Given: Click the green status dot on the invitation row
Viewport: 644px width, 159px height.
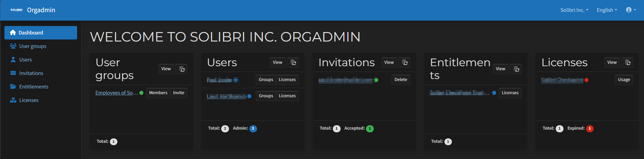Looking at the screenshot, I should 376,80.
